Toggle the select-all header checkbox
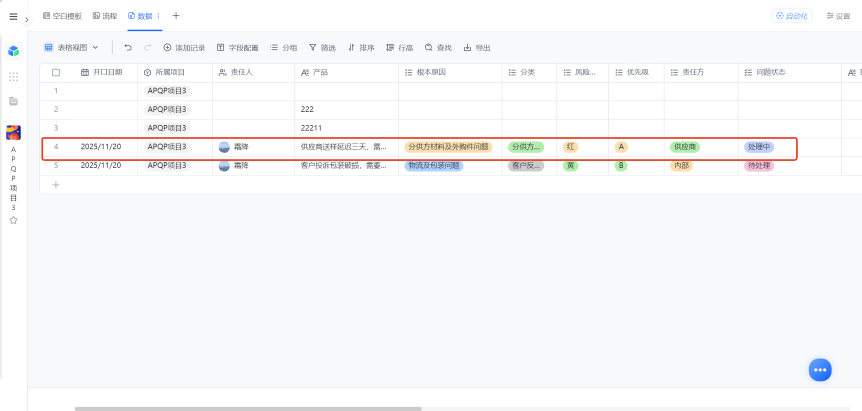Screen dimensions: 862x411 [56, 73]
